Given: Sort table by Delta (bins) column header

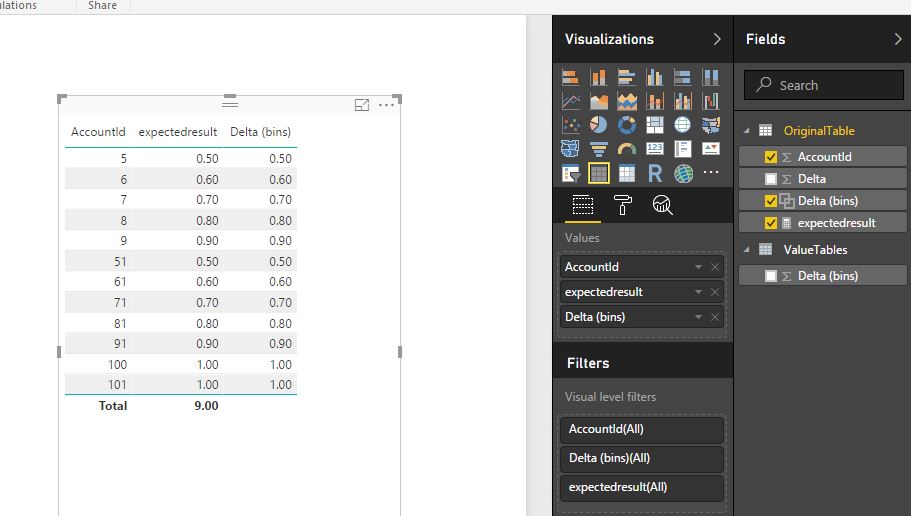Looking at the screenshot, I should click(x=260, y=132).
